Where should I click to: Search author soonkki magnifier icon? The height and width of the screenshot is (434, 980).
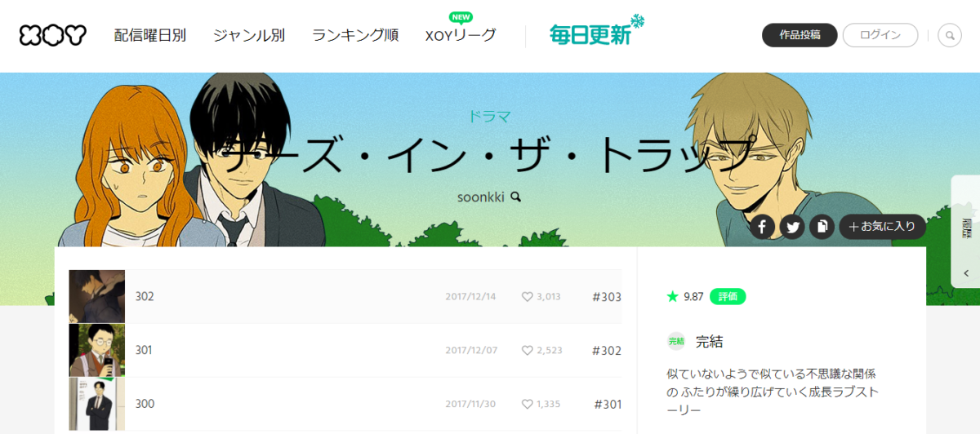pos(515,197)
